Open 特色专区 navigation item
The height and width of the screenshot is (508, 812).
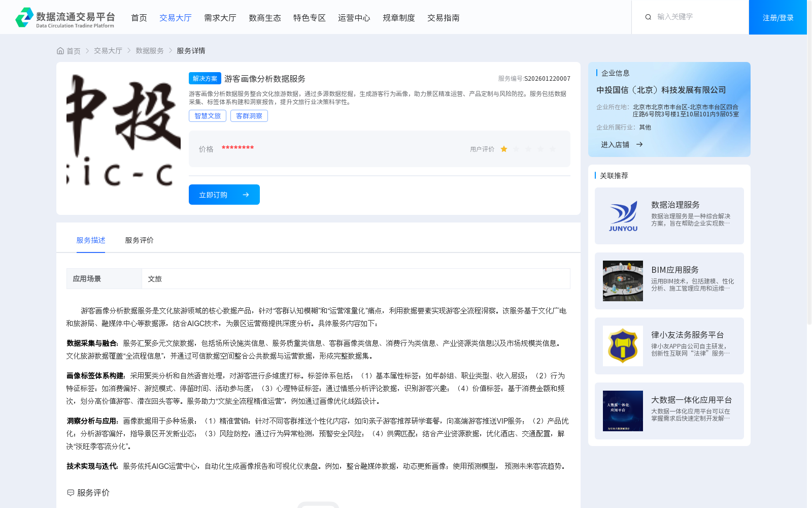pyautogui.click(x=310, y=18)
